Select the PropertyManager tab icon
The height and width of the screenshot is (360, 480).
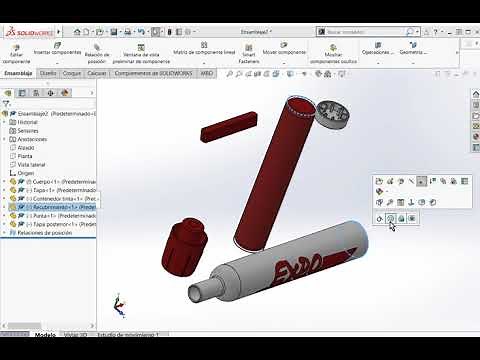22,93
